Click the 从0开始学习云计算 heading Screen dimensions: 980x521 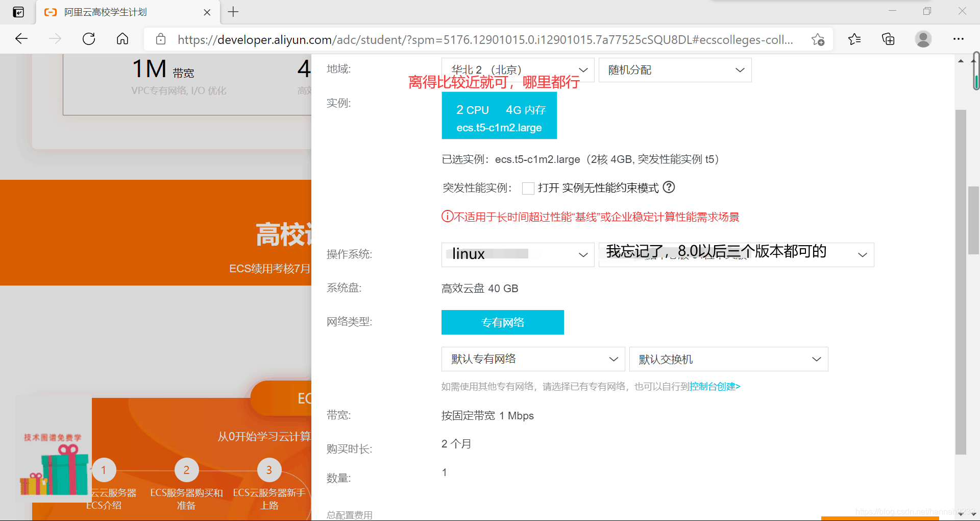(264, 436)
